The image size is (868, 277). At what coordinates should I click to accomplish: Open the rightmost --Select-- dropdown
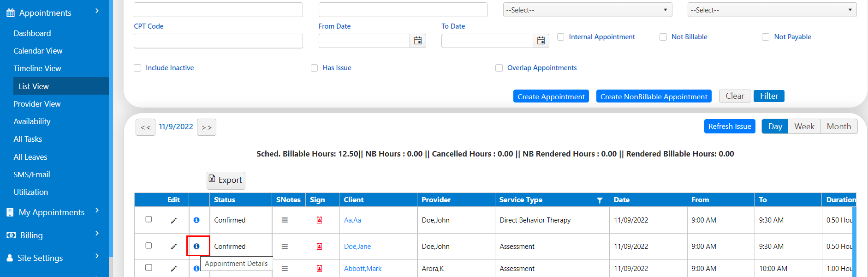click(772, 10)
